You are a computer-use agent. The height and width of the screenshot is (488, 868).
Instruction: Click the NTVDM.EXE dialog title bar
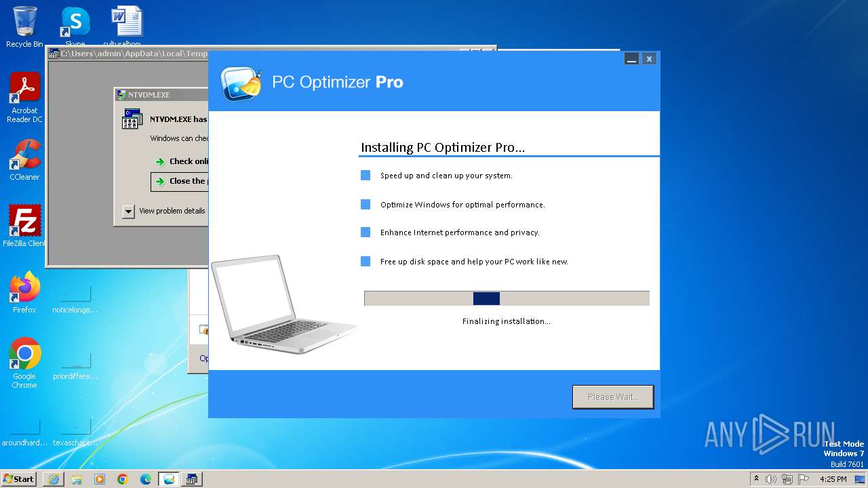(161, 95)
